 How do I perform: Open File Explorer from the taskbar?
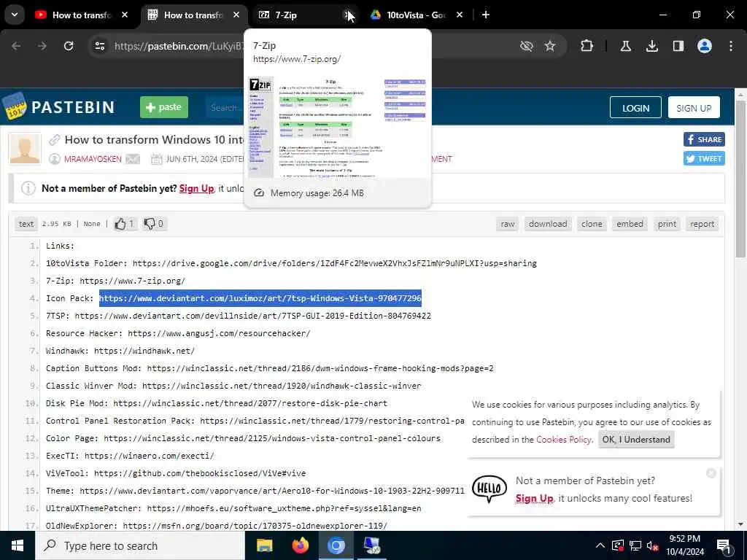coord(264,545)
